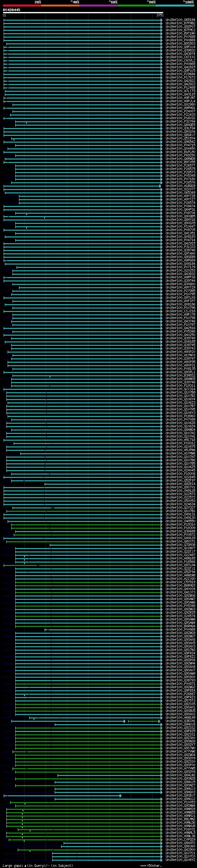
Task: Click the UniRef100_P17673 label
Action: (180, 78)
